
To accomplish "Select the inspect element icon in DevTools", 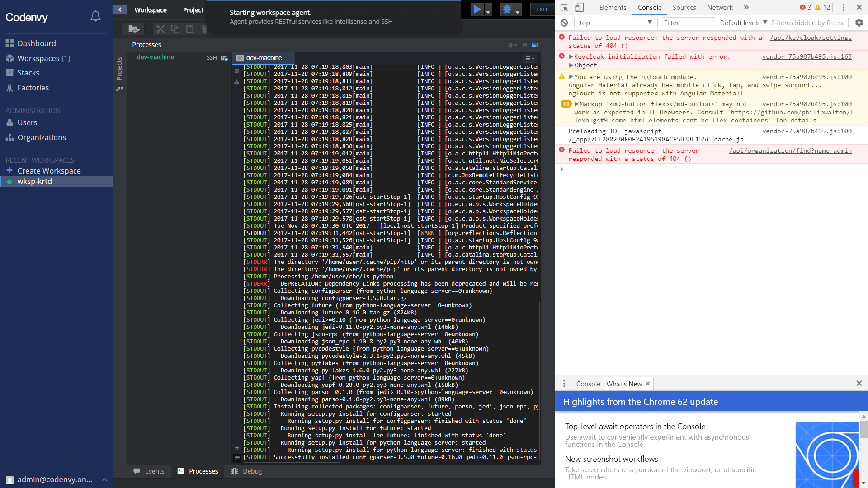I will [564, 7].
